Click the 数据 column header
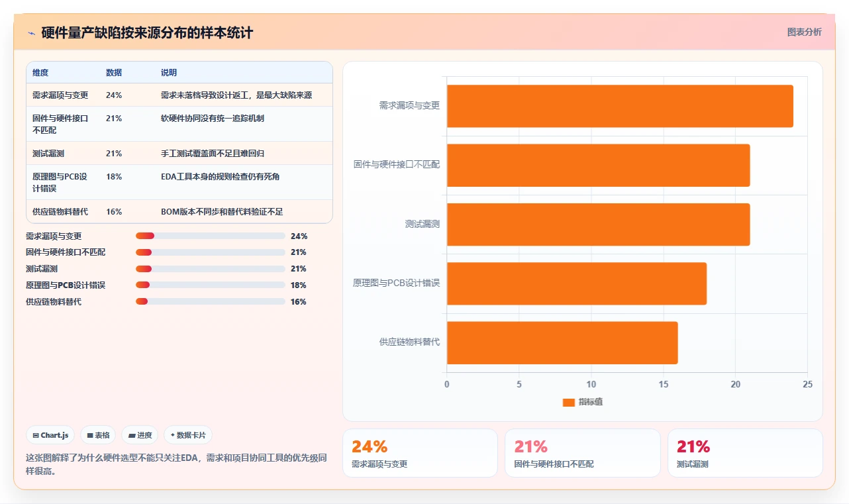 pos(114,73)
